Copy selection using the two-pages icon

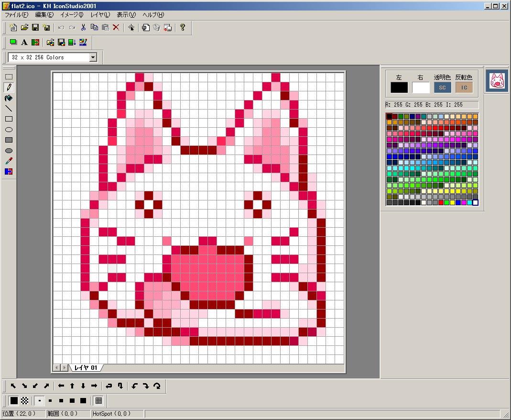pyautogui.click(x=94, y=27)
